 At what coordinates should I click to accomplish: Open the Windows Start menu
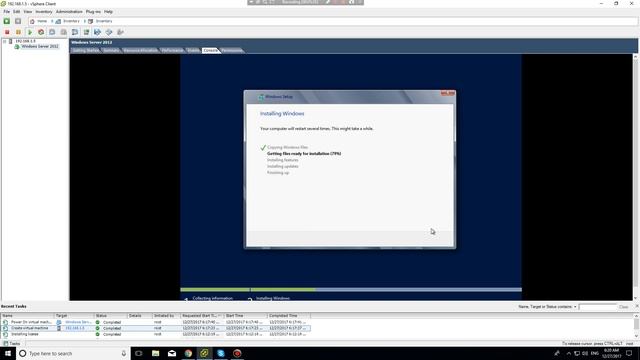[8, 353]
